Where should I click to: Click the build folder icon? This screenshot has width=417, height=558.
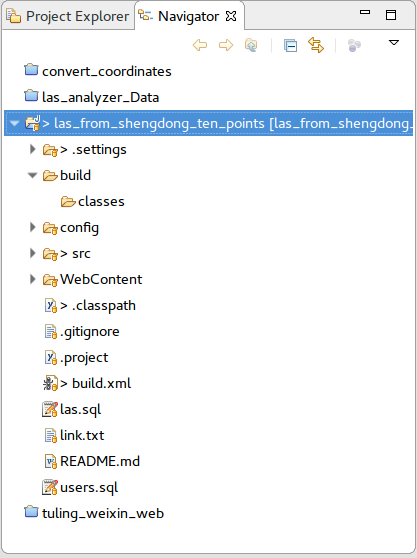pyautogui.click(x=50, y=176)
